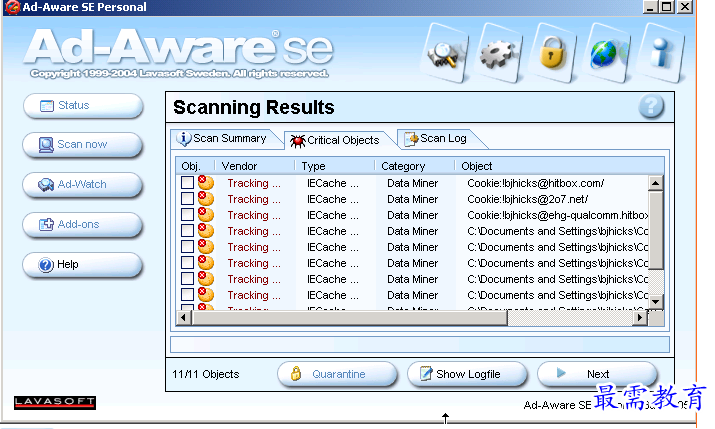The width and height of the screenshot is (715, 429).
Task: Open the Add-ons section
Action: 83,224
